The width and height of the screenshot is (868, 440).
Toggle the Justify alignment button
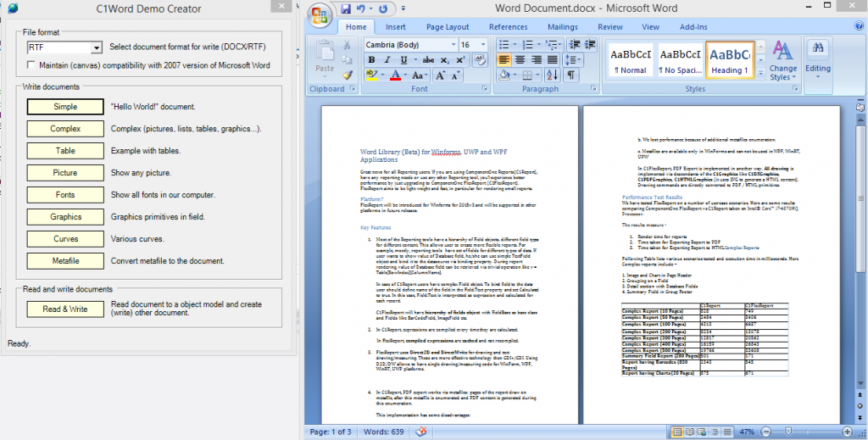[x=553, y=60]
